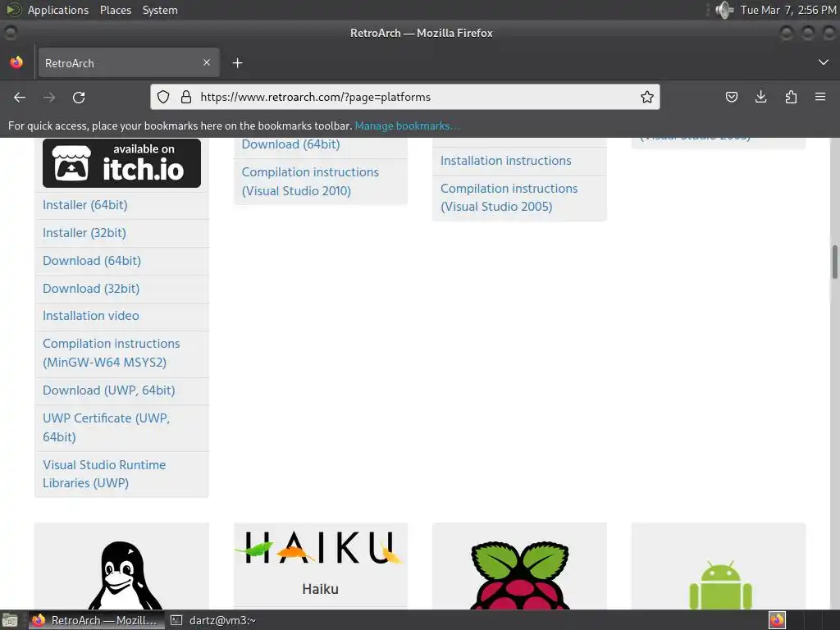Open the System menu
840x630 pixels.
[x=160, y=10]
